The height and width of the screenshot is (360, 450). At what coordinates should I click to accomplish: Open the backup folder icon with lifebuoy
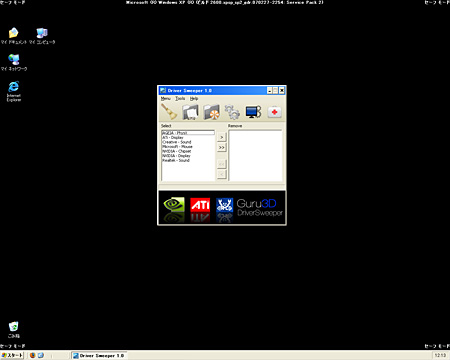pos(211,112)
